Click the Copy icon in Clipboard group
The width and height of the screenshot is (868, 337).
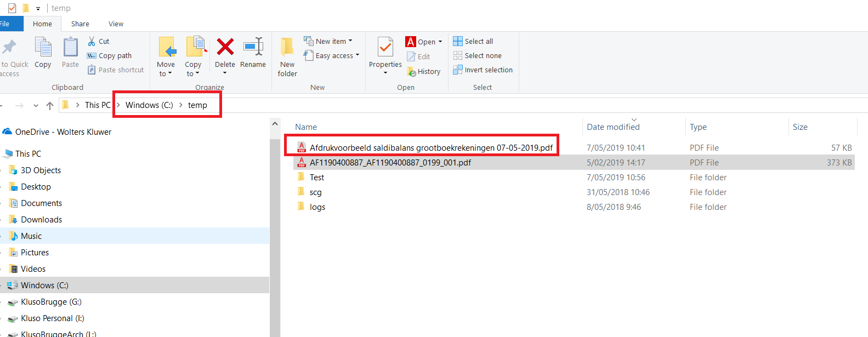[43, 52]
